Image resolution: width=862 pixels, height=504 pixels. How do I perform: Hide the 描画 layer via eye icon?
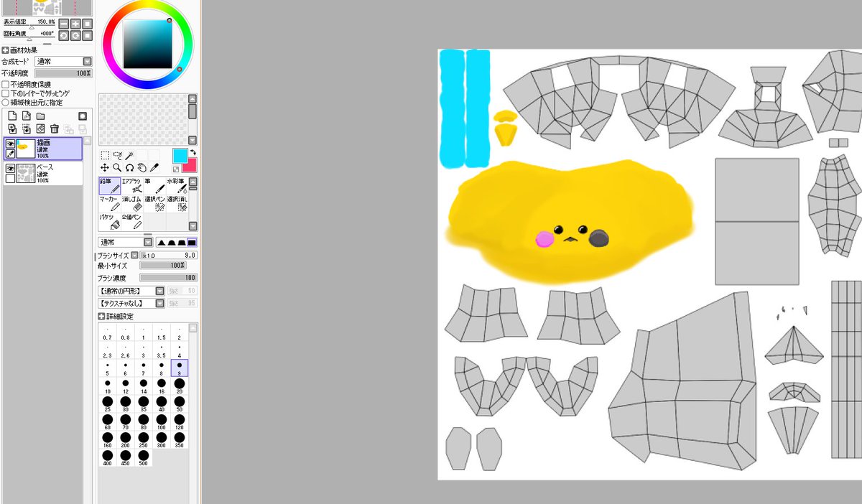pyautogui.click(x=10, y=144)
